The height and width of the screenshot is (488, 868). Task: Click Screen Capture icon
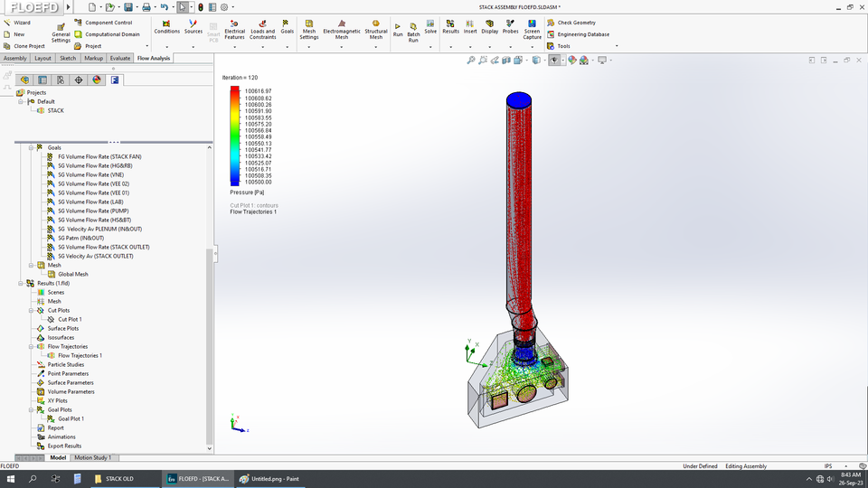tap(532, 23)
